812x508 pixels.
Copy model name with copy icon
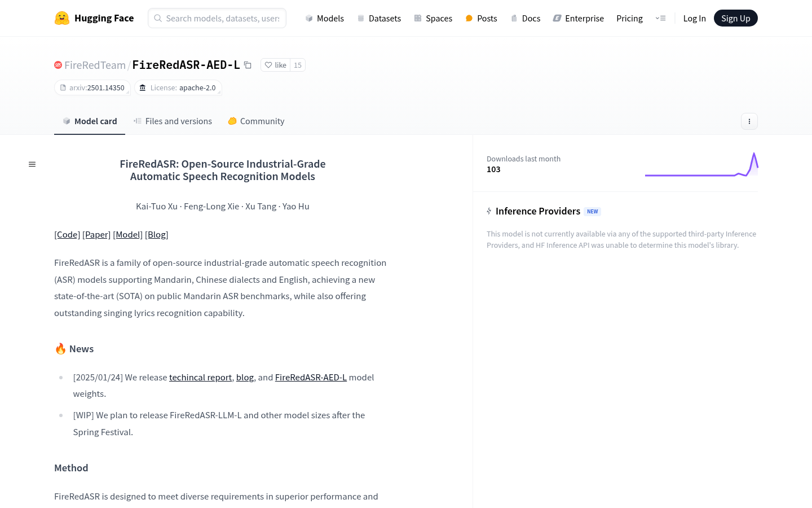click(248, 65)
